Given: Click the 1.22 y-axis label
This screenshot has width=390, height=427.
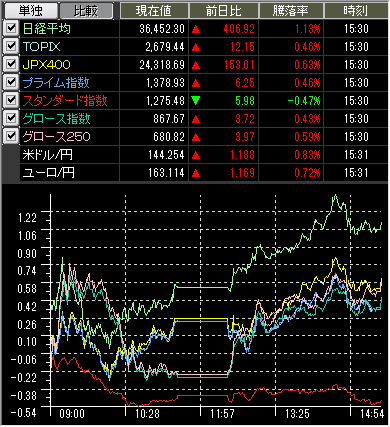Looking at the screenshot, I should point(27,218).
